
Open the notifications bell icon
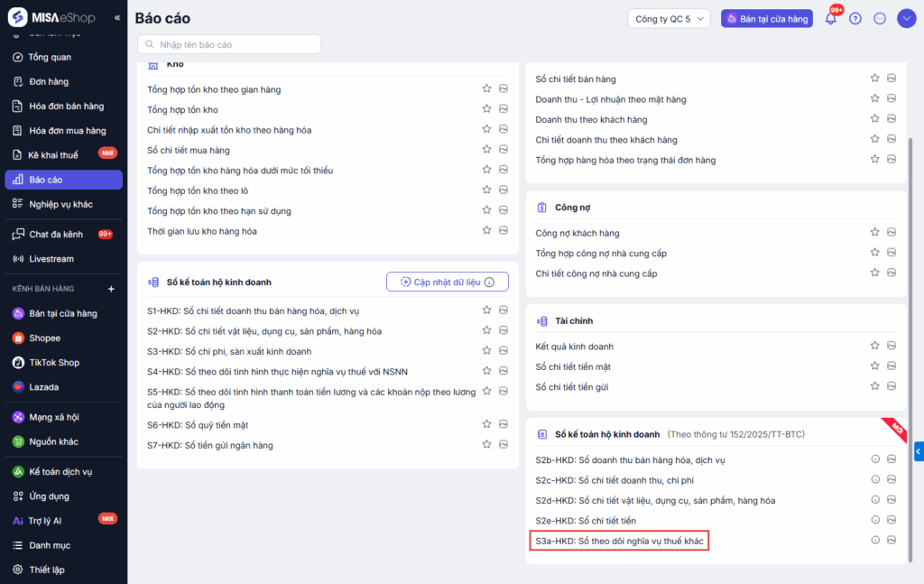point(830,19)
